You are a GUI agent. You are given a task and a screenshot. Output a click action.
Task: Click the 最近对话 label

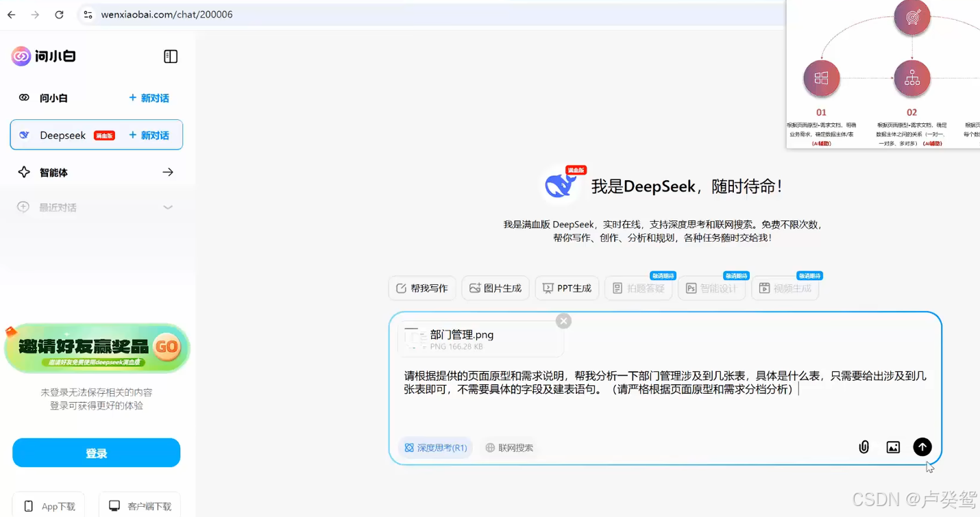(58, 207)
